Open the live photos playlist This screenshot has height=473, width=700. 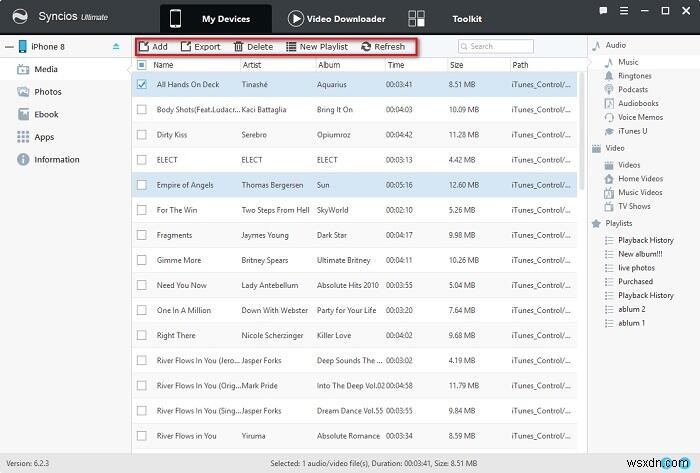click(x=636, y=268)
